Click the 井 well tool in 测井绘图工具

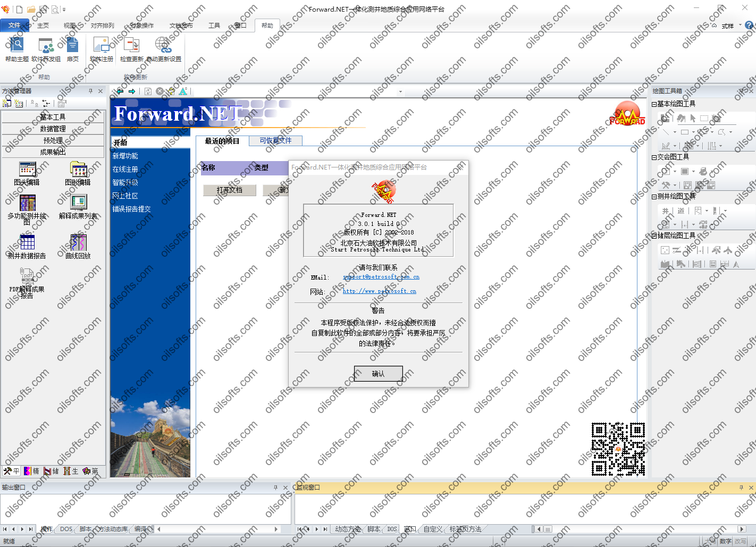pos(666,211)
